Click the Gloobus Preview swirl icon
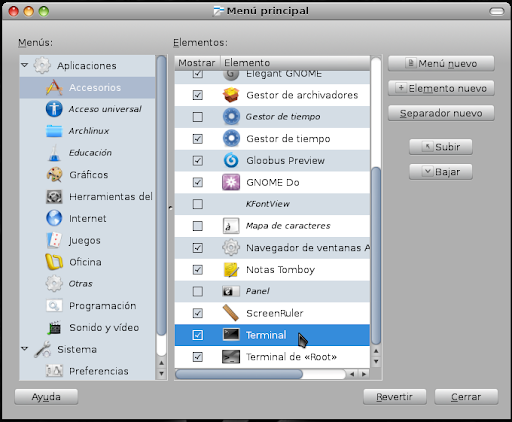This screenshot has height=422, width=512. pyautogui.click(x=231, y=160)
